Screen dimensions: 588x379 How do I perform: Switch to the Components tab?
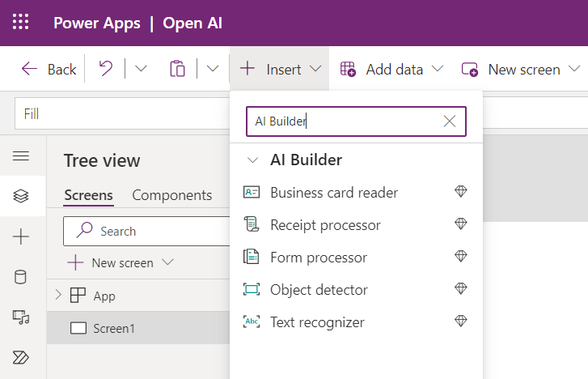[171, 195]
